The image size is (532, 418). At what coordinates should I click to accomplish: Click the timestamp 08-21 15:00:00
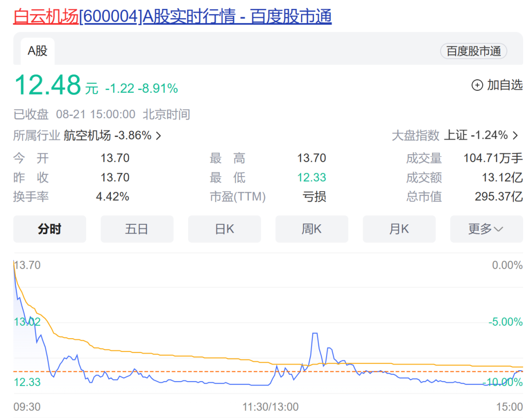[x=96, y=114]
